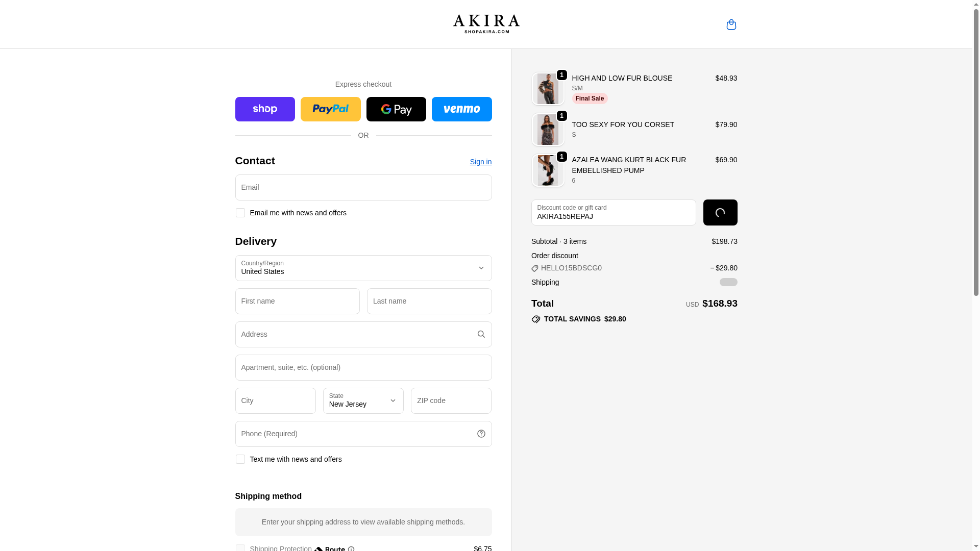Choose PayPal express checkout

coord(330,109)
